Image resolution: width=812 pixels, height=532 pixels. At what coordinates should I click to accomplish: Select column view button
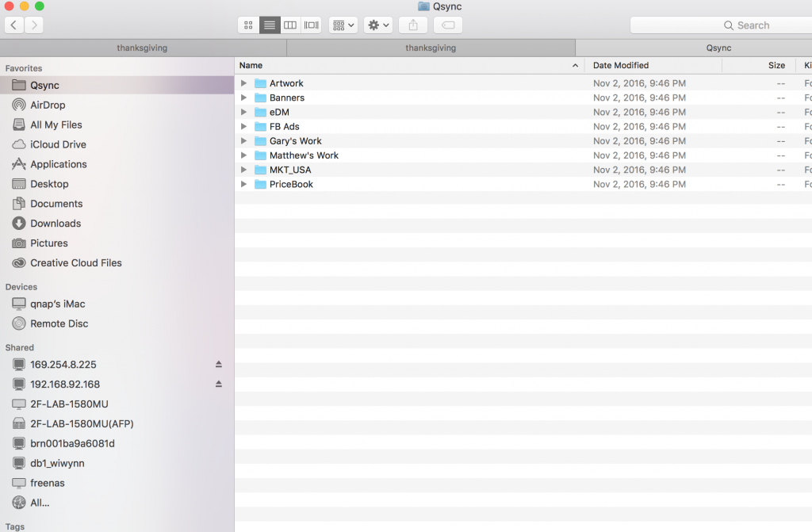291,25
